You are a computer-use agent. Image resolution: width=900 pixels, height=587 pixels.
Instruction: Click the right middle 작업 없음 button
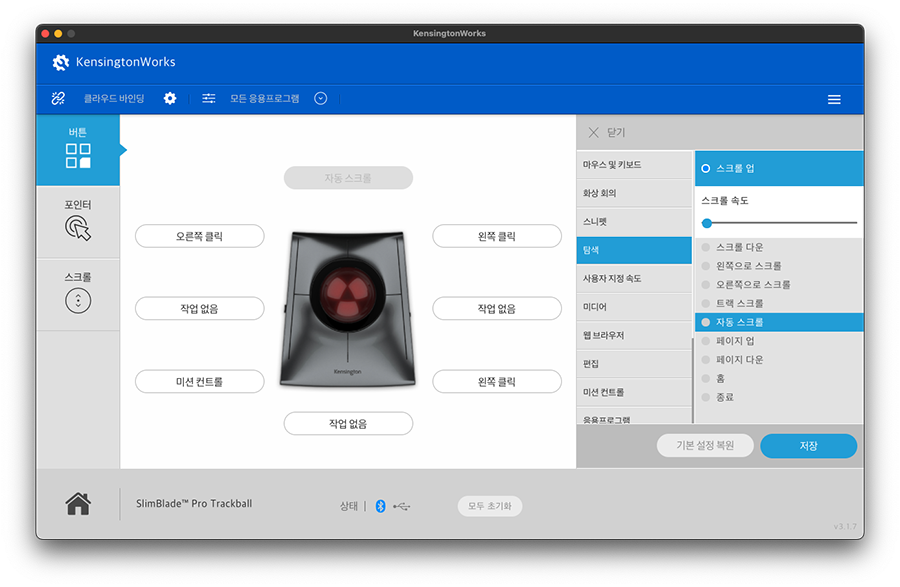click(496, 309)
